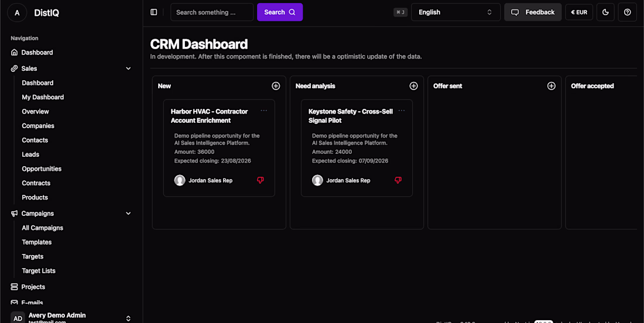Open the help question mark icon
The height and width of the screenshot is (323, 644).
pyautogui.click(x=627, y=12)
